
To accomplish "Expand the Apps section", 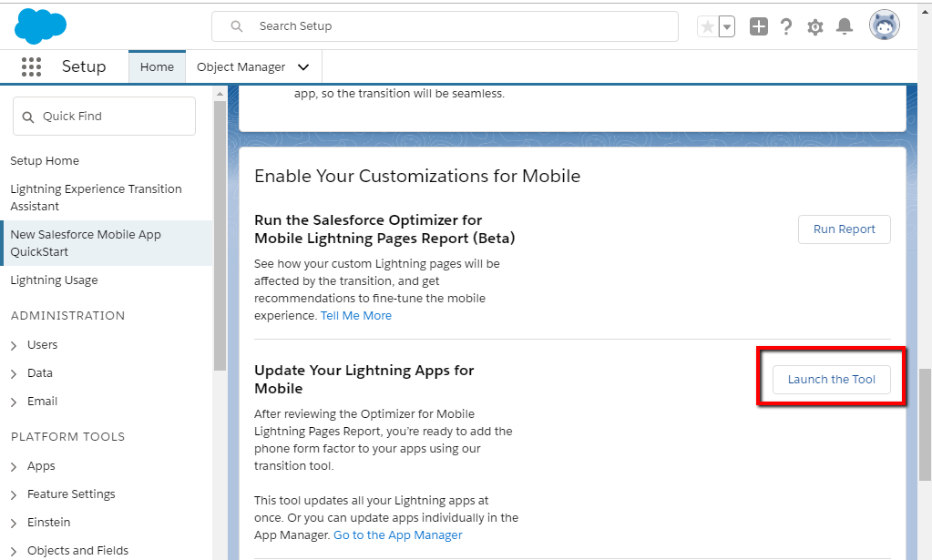I will click(x=44, y=465).
